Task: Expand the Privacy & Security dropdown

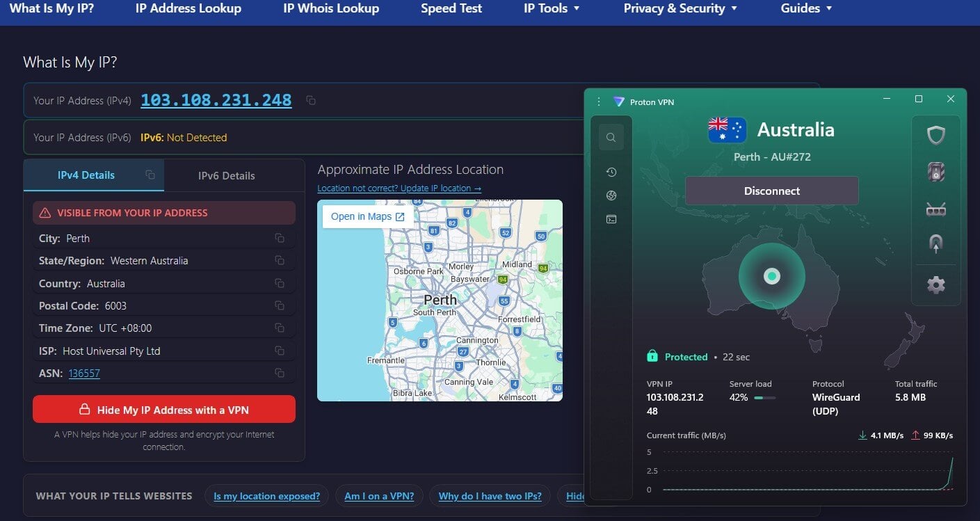Action: [x=680, y=8]
